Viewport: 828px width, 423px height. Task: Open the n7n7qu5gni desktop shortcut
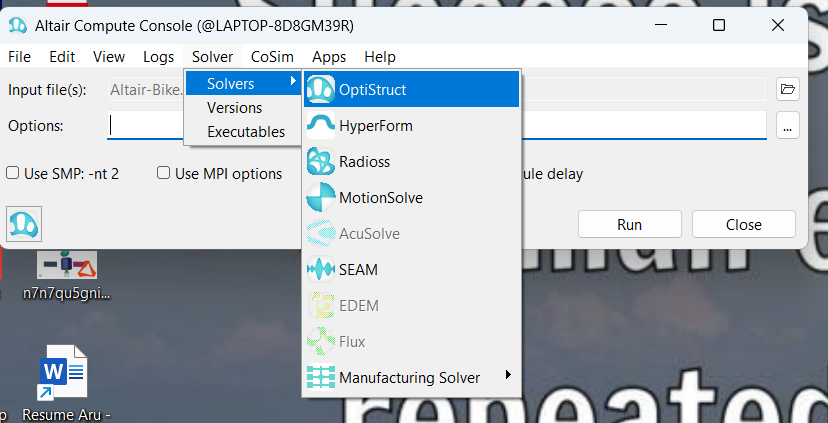(67, 276)
